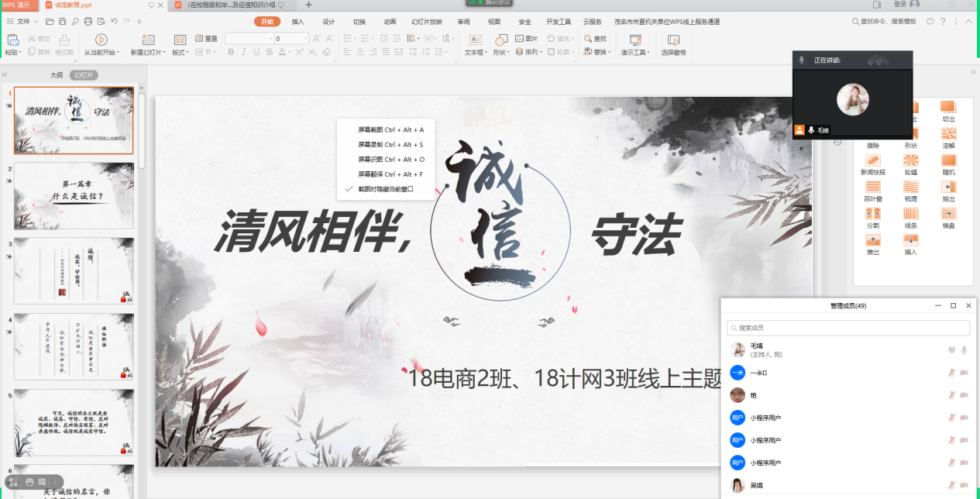Image resolution: width=980 pixels, height=499 pixels.
Task: Toggle 截图时隐藏当前窗口 checkmark option
Action: 386,188
